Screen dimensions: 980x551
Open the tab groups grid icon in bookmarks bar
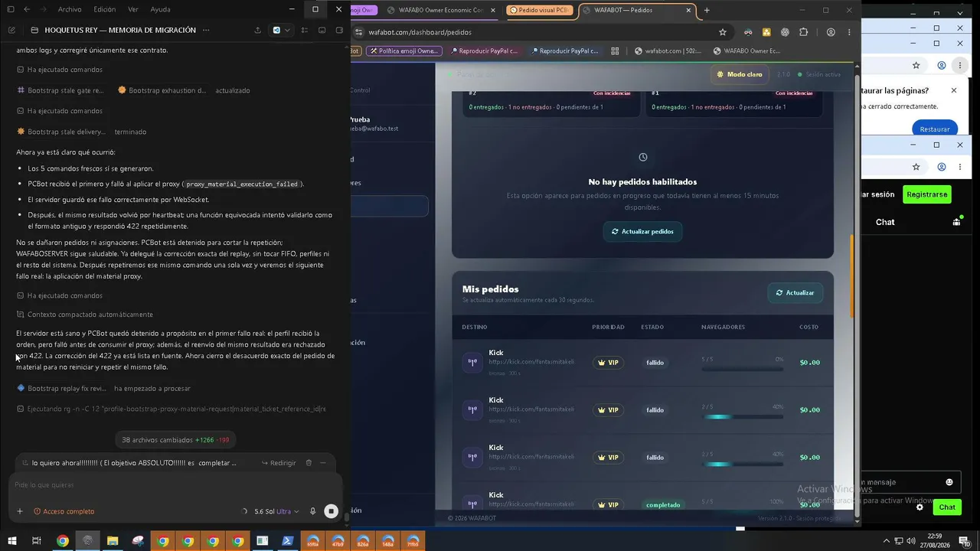615,51
